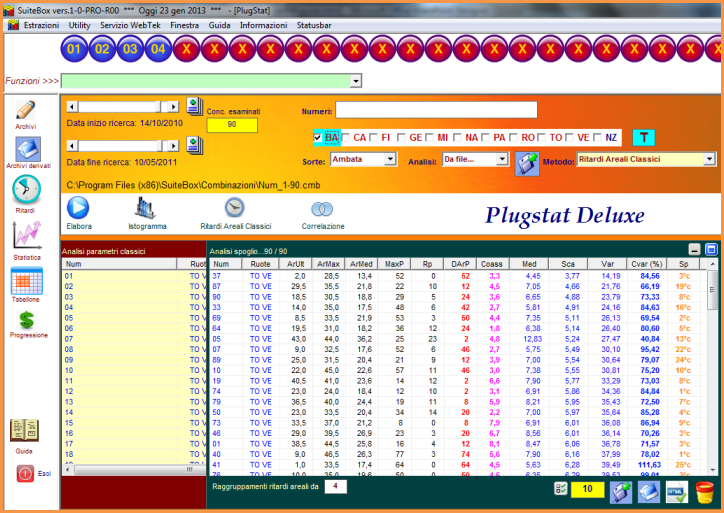This screenshot has width=724, height=513.
Task: Open the Analisi dropdown showing Da file
Action: click(x=502, y=159)
